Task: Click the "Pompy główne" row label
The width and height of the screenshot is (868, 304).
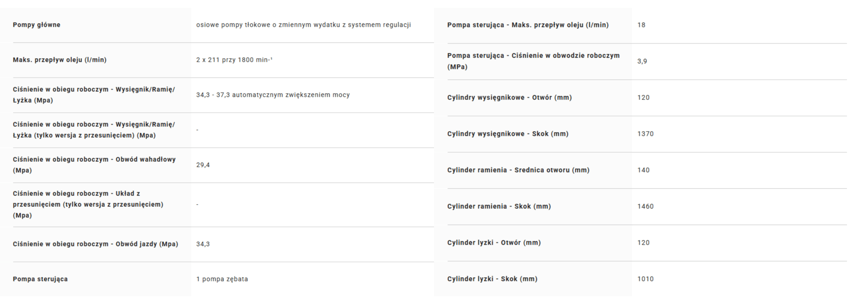Action: [x=37, y=25]
